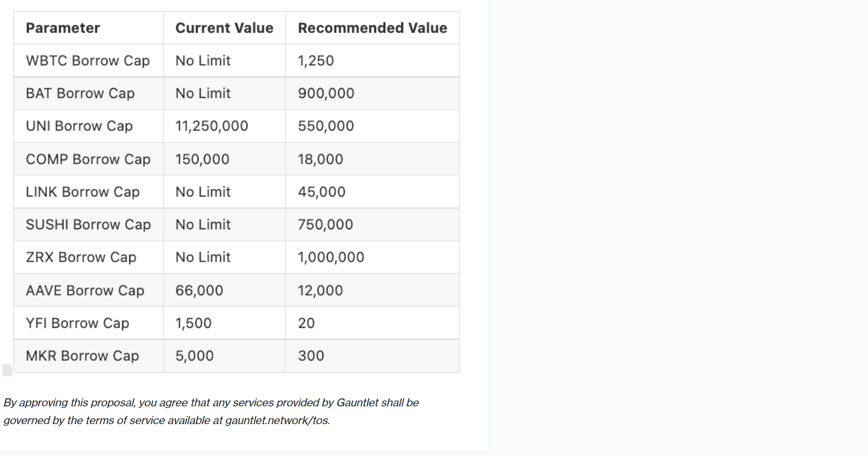Click the COMP recommended value 18,000
The width and height of the screenshot is (868, 457).
tap(320, 159)
